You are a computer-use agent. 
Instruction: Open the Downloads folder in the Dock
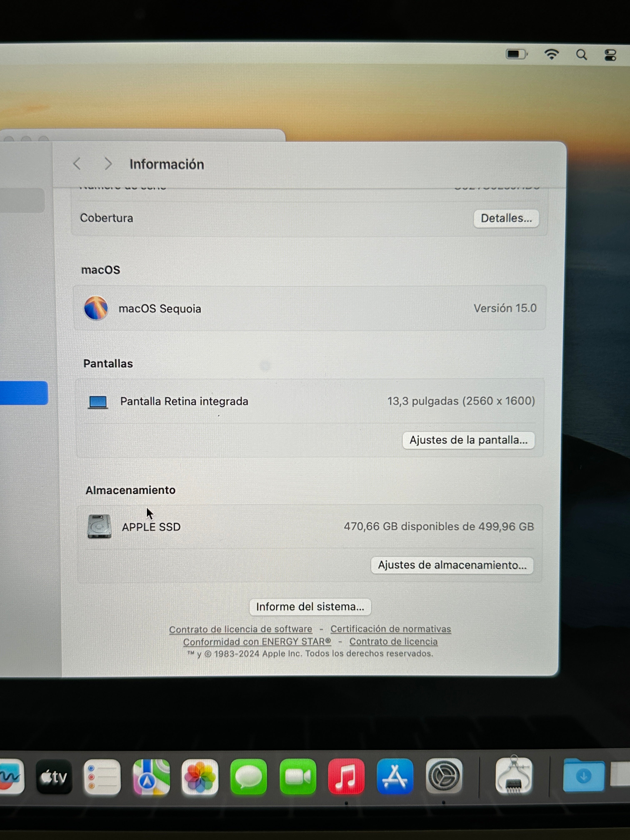[584, 775]
